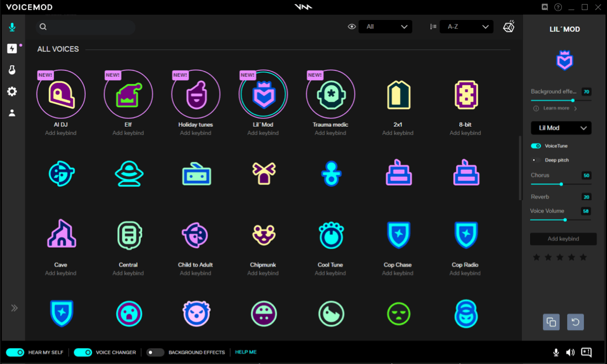Click the Help Me link

(246, 352)
